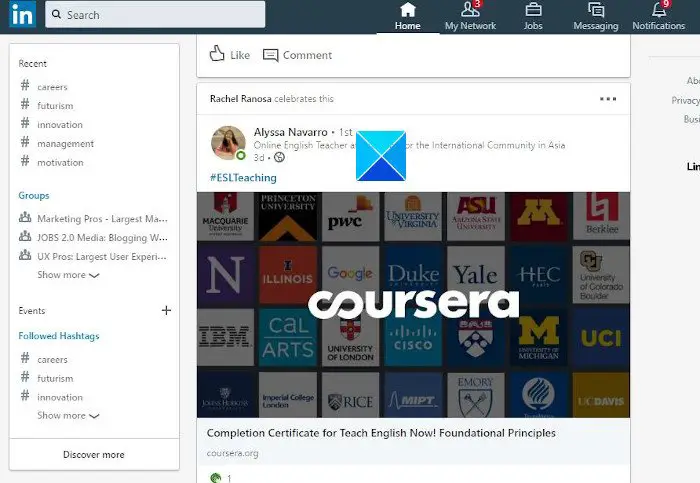Click the Home house icon
Viewport: 700px width, 483px height.
[x=408, y=9]
